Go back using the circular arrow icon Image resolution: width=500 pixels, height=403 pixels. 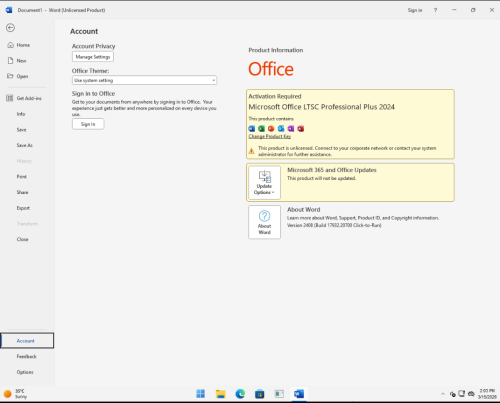point(10,28)
